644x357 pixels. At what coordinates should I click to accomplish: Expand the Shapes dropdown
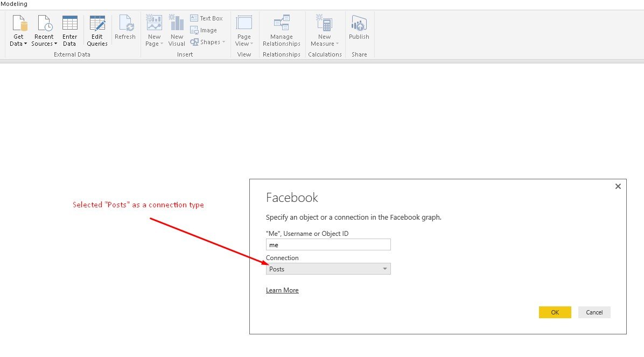click(x=208, y=42)
